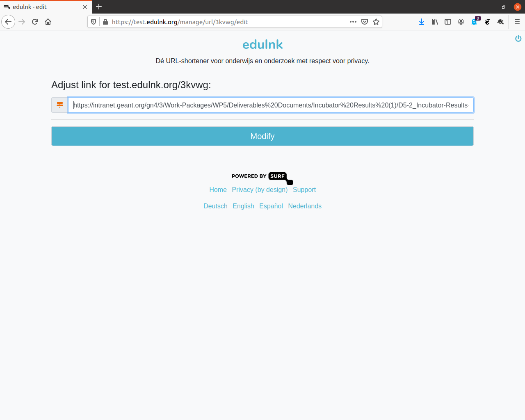The image size is (525, 420).
Task: Toggle the sidebar view icon
Action: pyautogui.click(x=448, y=22)
